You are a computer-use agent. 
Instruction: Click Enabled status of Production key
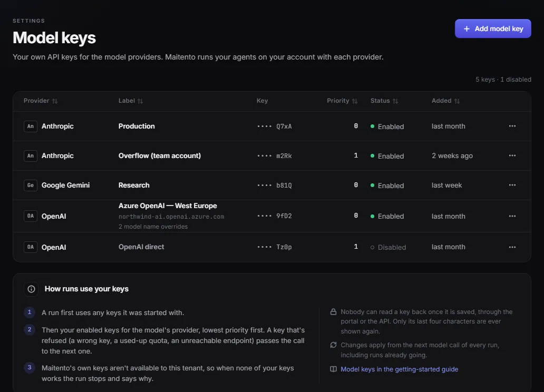(x=387, y=126)
